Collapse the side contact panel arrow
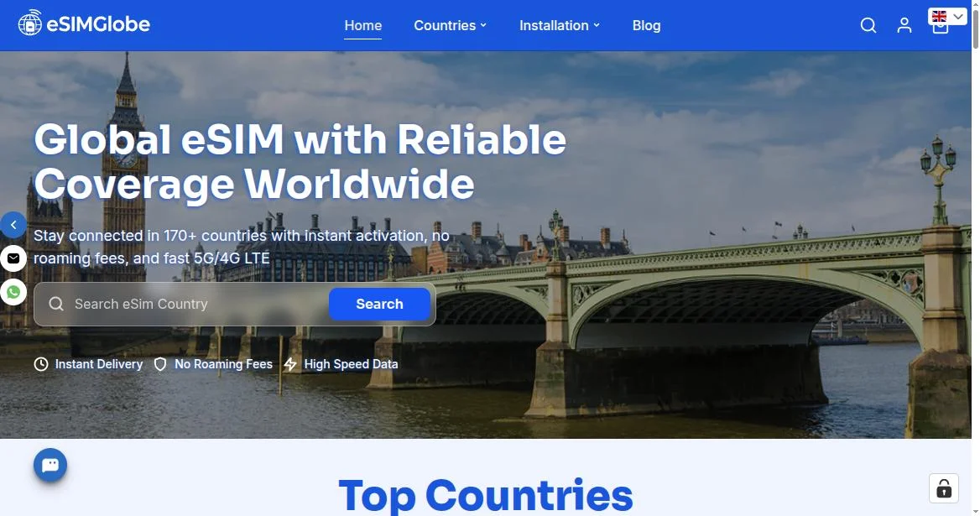Screen dimensions: 980x516 tap(13, 224)
